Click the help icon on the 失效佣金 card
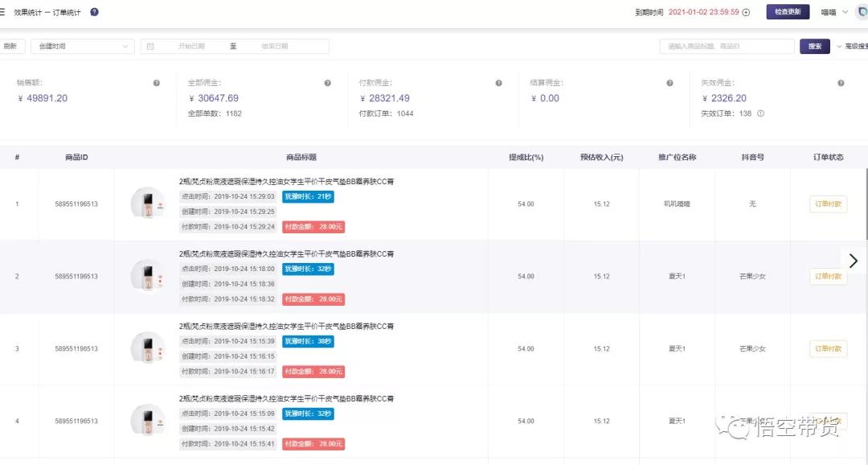The height and width of the screenshot is (465, 868). pyautogui.click(x=841, y=83)
